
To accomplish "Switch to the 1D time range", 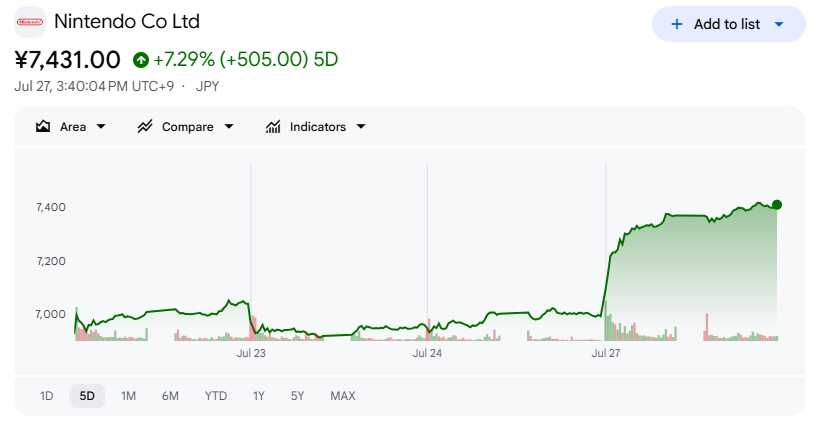I will click(x=46, y=396).
